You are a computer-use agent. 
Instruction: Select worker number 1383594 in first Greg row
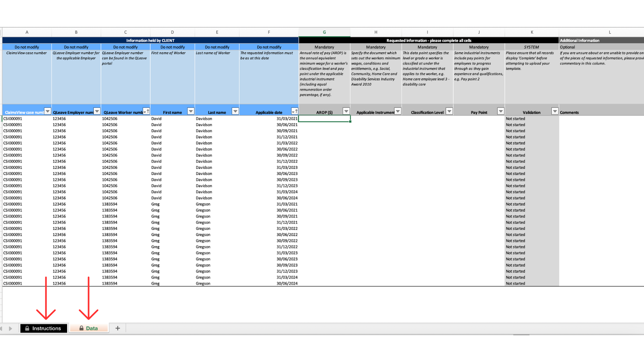(x=125, y=204)
